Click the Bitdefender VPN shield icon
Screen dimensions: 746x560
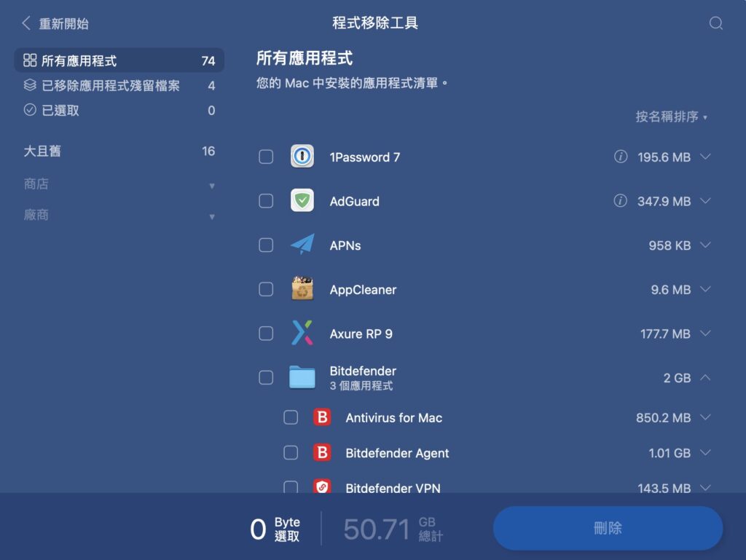tap(322, 486)
